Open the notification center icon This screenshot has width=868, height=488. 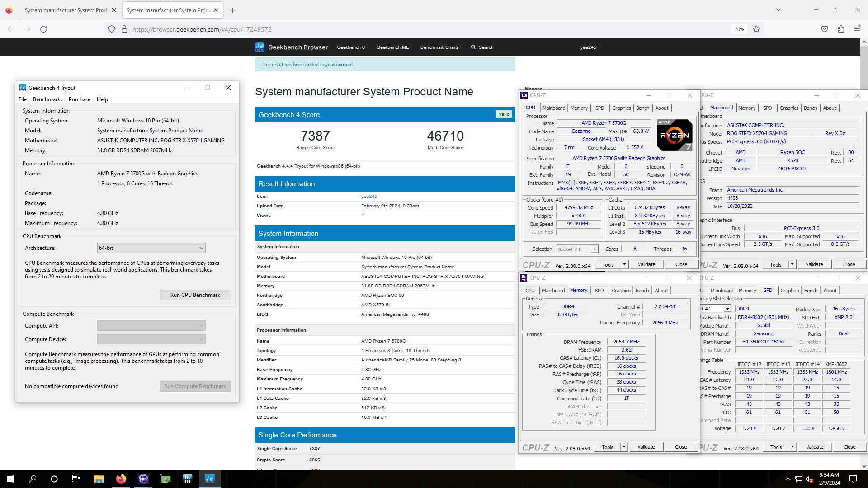[x=853, y=479]
